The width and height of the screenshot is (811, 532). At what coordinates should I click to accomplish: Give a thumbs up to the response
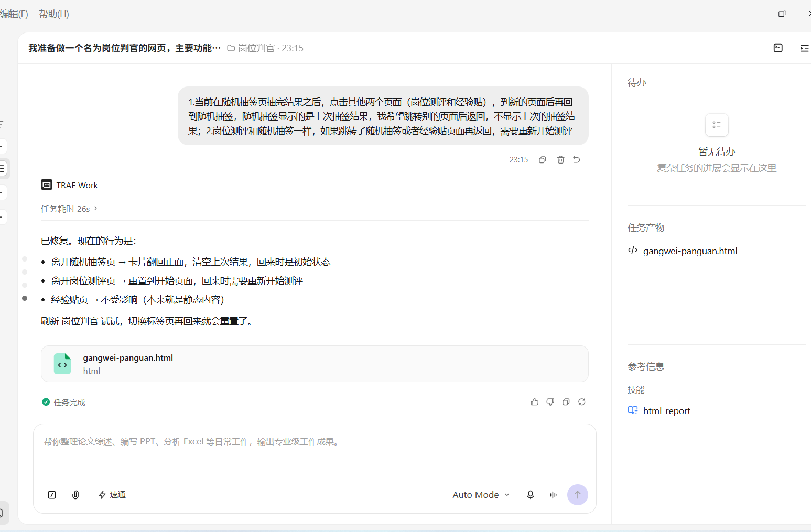click(x=534, y=402)
